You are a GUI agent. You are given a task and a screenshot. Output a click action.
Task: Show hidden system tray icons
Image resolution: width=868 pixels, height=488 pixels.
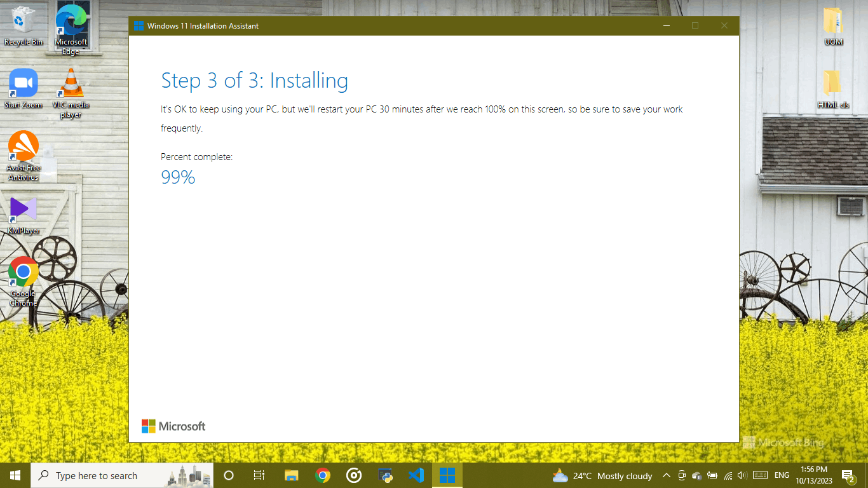coord(666,475)
